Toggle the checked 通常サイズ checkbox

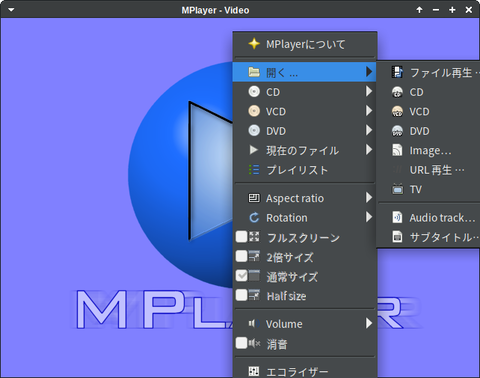tap(241, 276)
